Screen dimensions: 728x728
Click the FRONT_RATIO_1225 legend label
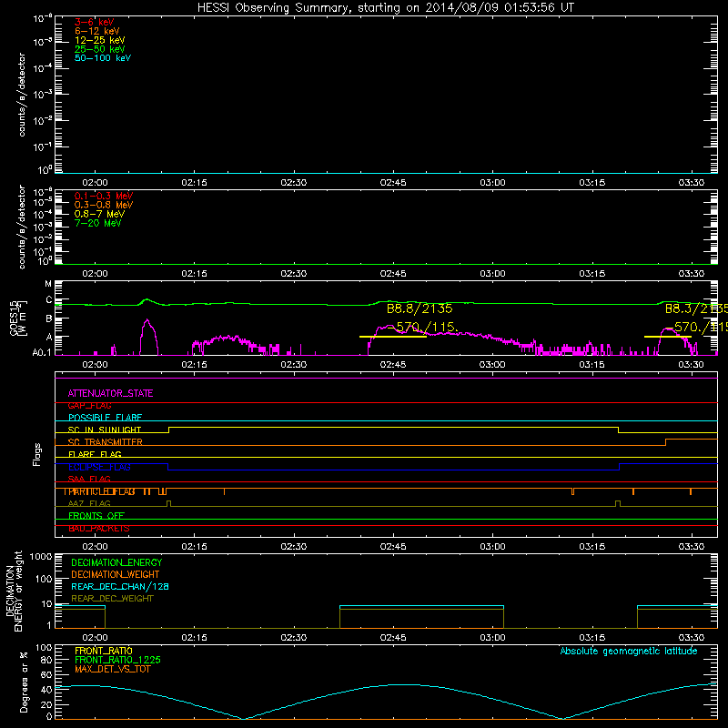click(117, 661)
